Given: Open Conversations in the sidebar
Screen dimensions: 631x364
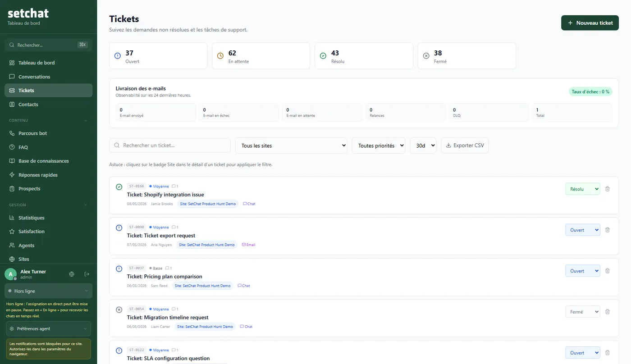Looking at the screenshot, I should pos(48,77).
